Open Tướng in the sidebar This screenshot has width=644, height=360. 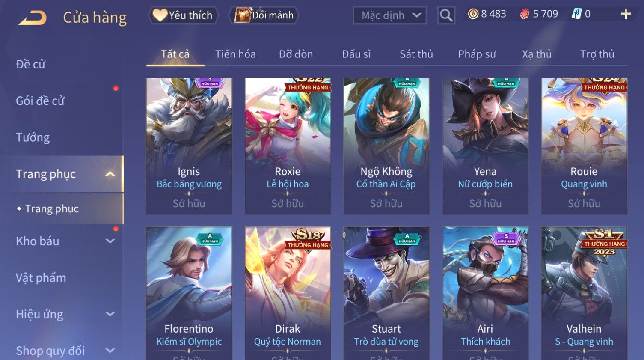coord(33,137)
